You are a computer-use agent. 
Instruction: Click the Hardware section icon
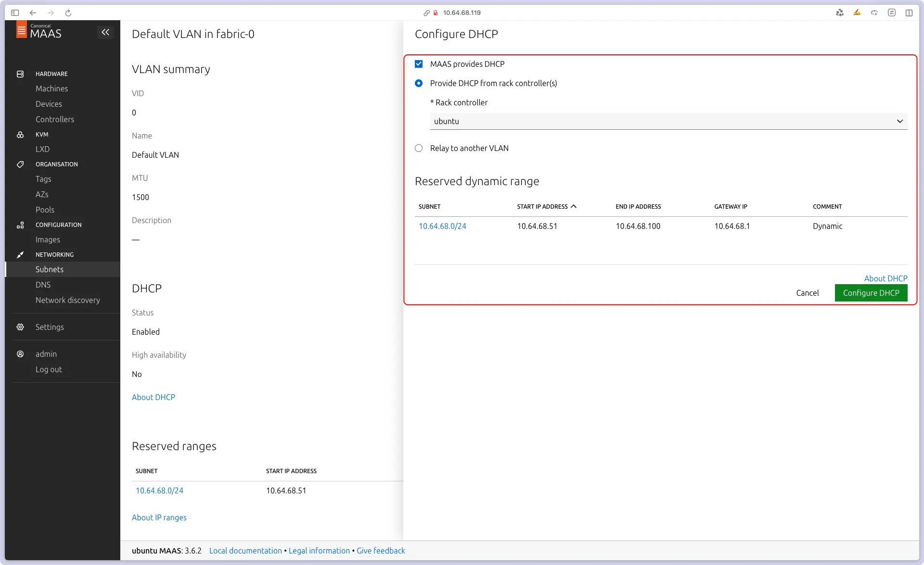tap(20, 74)
